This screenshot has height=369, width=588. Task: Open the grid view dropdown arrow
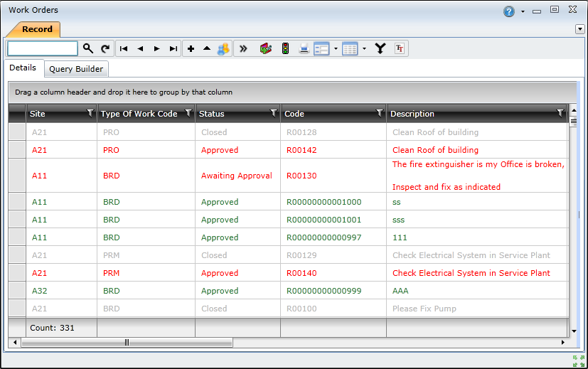pos(364,48)
